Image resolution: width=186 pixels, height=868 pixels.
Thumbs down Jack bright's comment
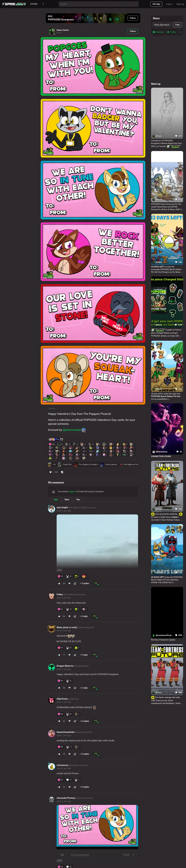pos(70,583)
